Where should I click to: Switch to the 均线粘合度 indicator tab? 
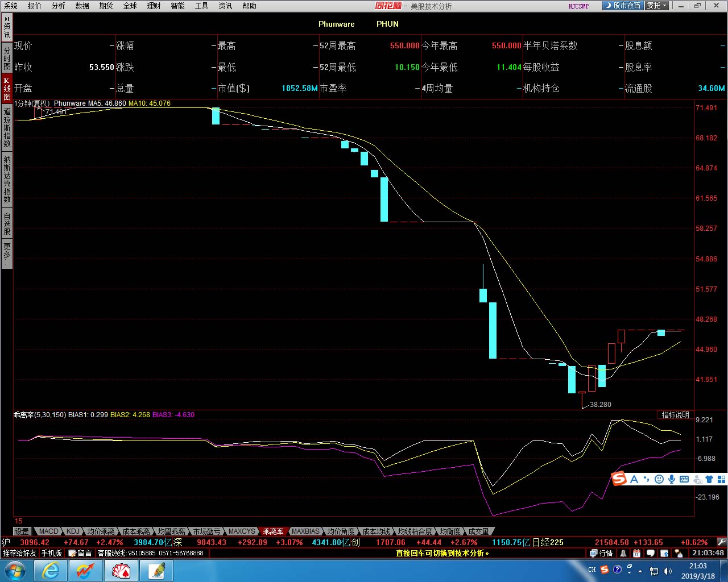415,531
